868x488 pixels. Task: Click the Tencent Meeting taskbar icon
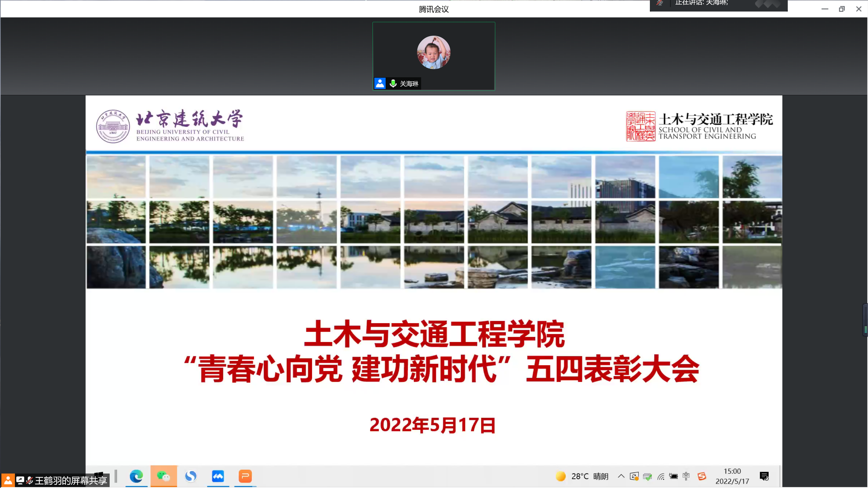(218, 476)
